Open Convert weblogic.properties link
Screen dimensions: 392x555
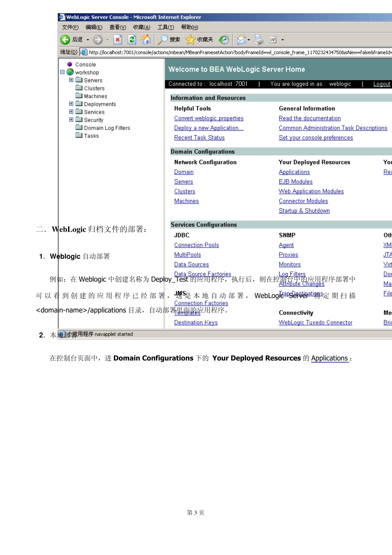point(209,118)
